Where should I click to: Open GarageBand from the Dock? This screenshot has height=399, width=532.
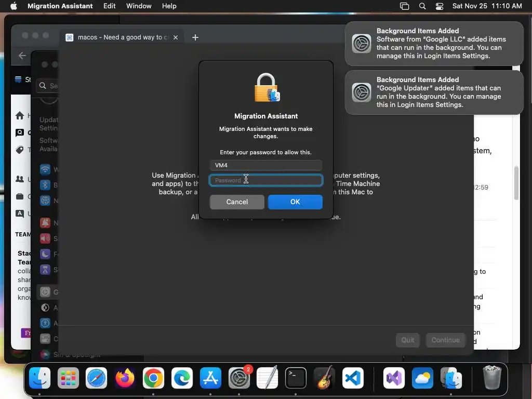point(324,378)
